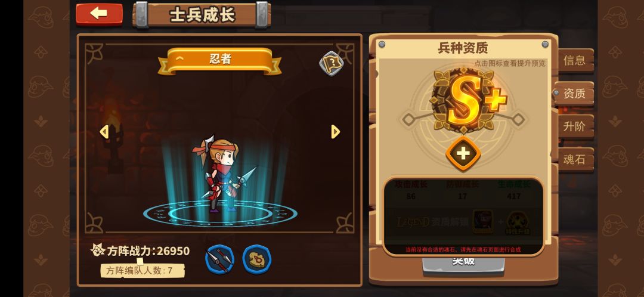Click the 突破 breakthrough button
This screenshot has width=644, height=297.
[x=463, y=263]
